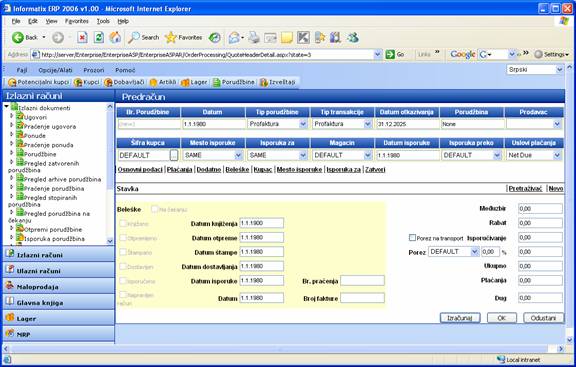Enable Porez na transport checkbox
Screen dimensions: 576x367
[412, 238]
